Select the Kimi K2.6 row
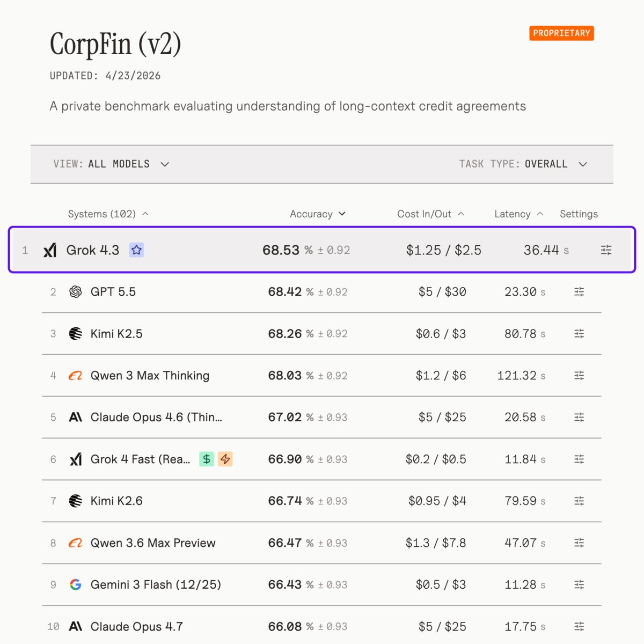This screenshot has width=644, height=644. (321, 501)
